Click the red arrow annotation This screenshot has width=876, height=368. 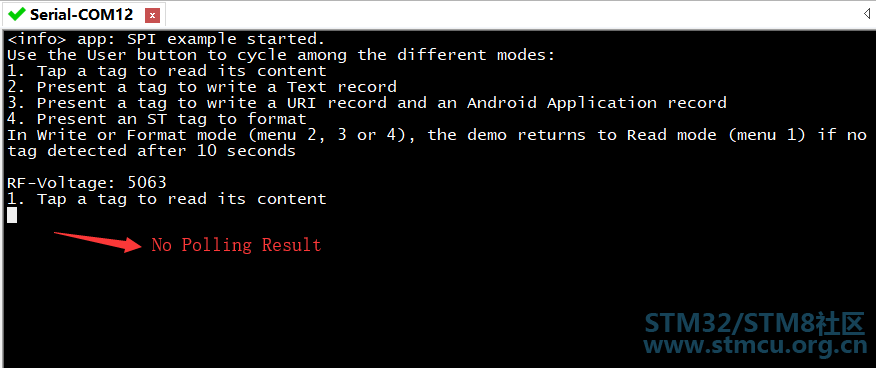click(97, 241)
